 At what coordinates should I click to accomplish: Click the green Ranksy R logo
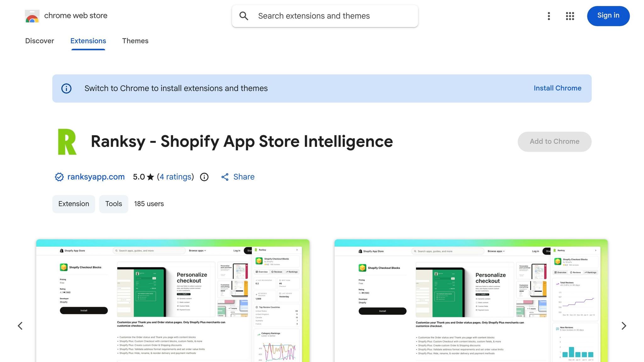click(67, 142)
